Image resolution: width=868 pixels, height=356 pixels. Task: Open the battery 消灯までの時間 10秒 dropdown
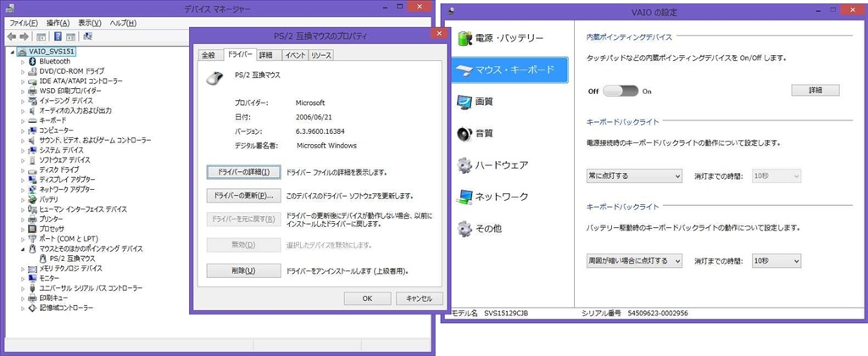[x=776, y=260]
